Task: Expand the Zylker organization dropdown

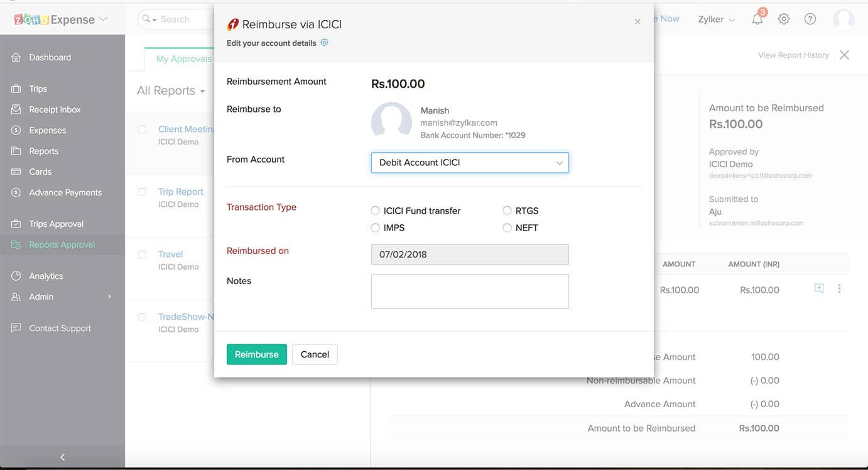Action: click(716, 19)
